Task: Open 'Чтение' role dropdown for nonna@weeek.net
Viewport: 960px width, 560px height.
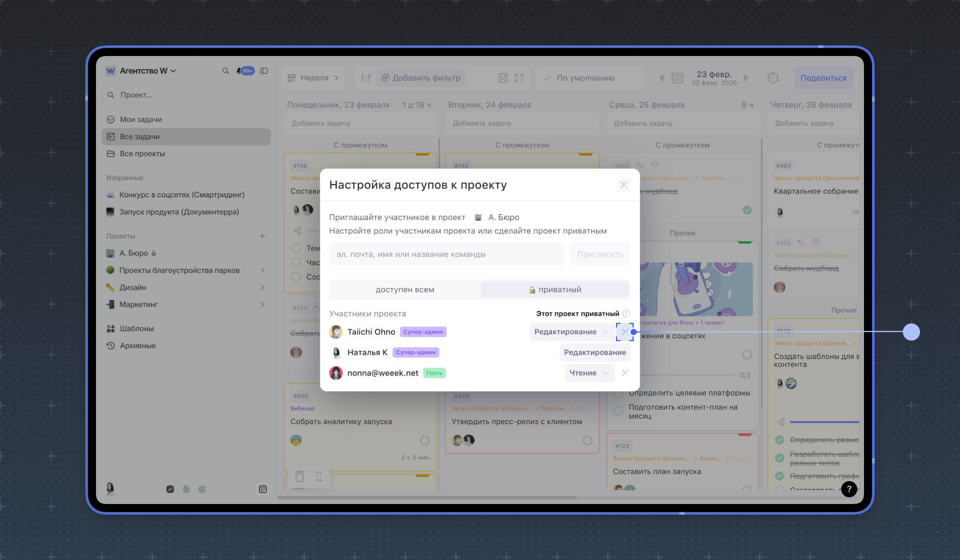Action: 589,373
